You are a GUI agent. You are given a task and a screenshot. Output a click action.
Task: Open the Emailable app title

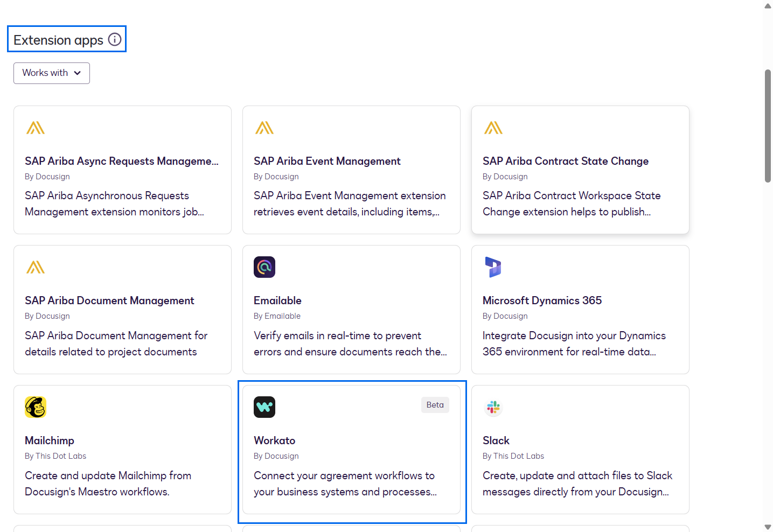277,300
